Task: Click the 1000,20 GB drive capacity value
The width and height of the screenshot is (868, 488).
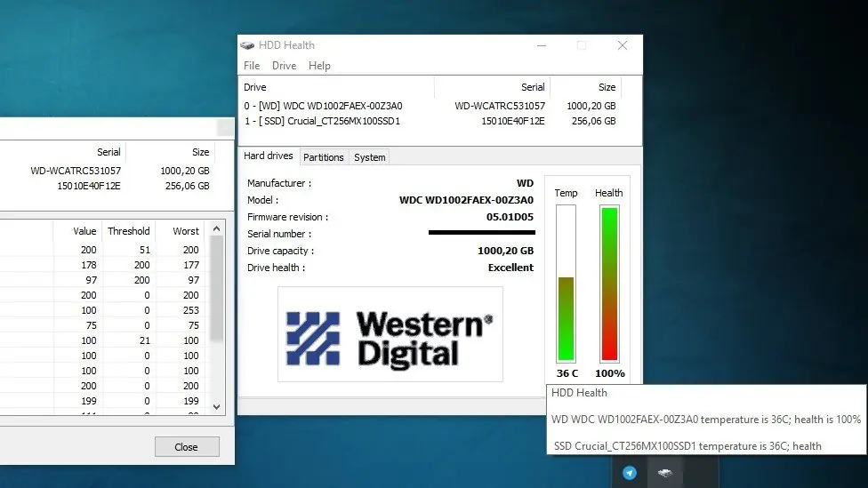Action: click(x=505, y=251)
